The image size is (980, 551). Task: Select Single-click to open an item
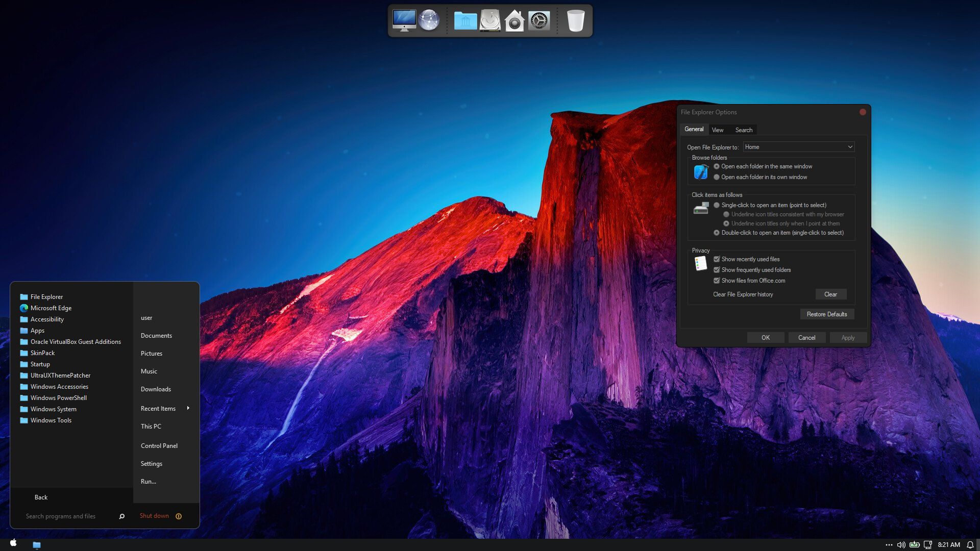point(717,205)
